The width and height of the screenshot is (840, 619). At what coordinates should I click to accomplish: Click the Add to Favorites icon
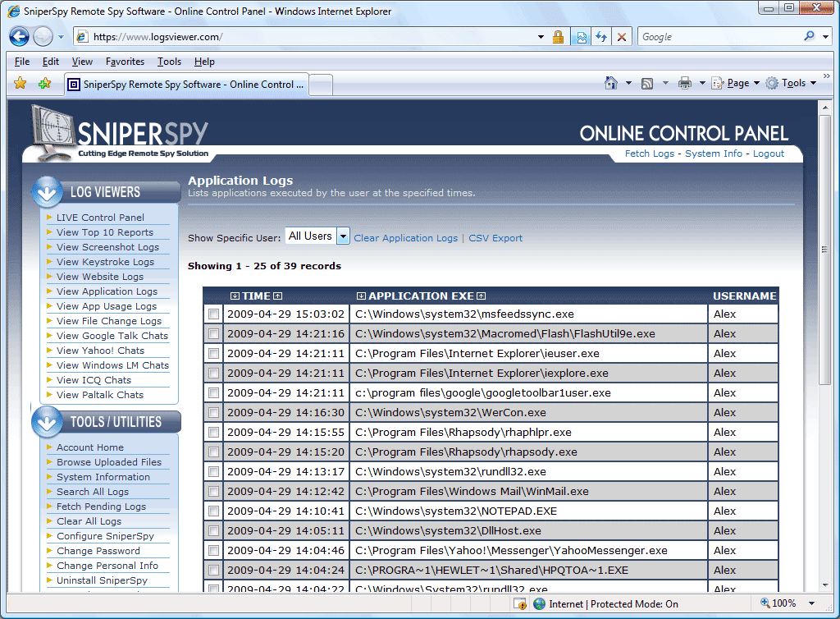pos(44,83)
